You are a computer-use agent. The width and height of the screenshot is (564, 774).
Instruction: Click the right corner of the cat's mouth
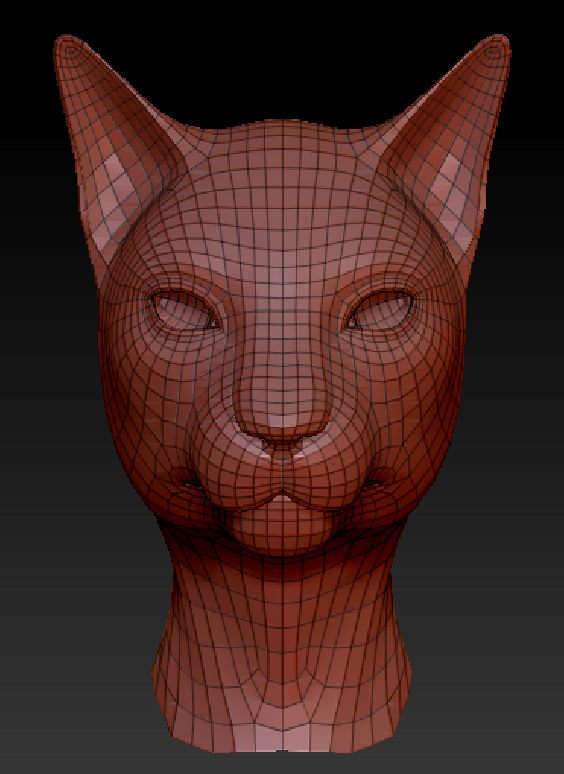click(377, 481)
